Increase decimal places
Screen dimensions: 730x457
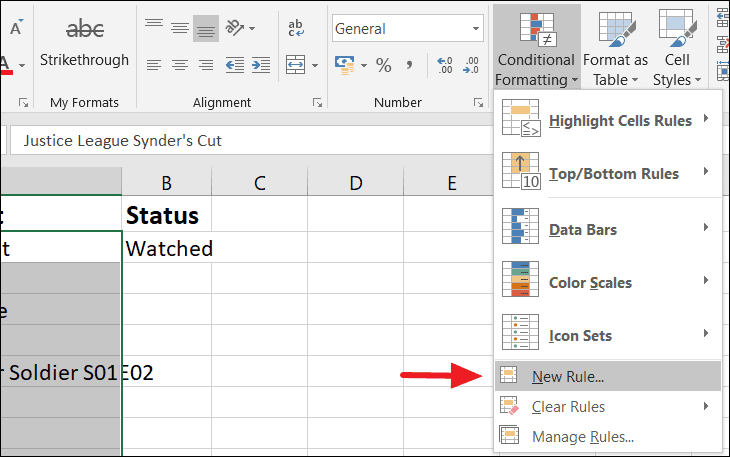(445, 65)
